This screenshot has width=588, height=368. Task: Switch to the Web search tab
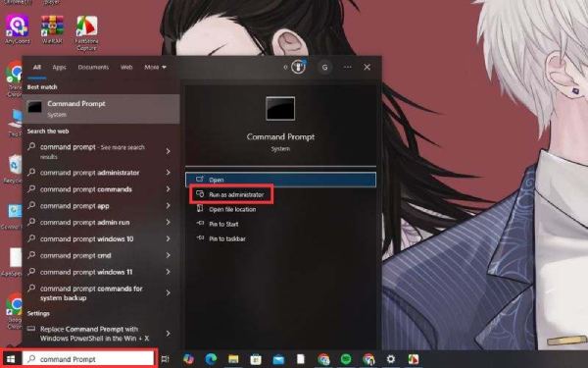tap(126, 67)
